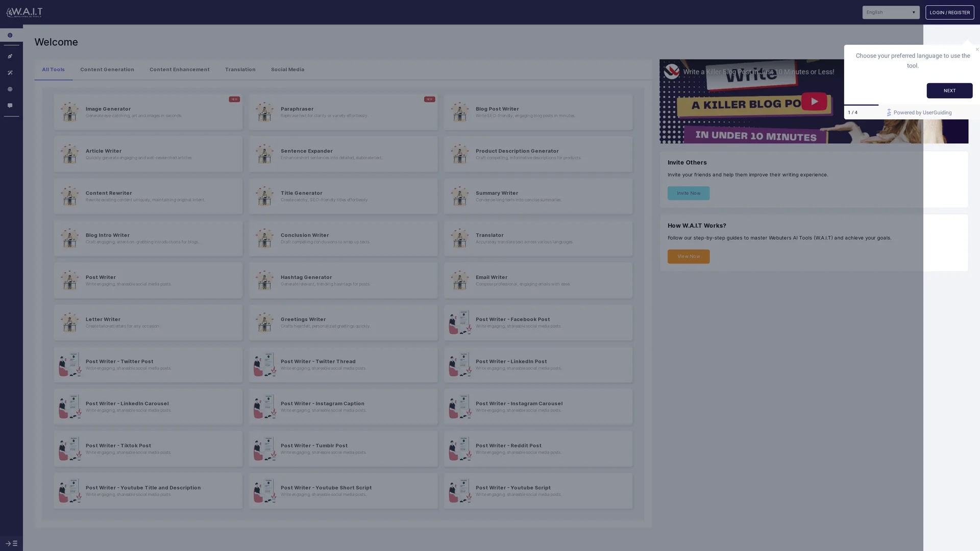Switch to the Social Media tab
Viewport: 980px width, 551px height.
coord(287,69)
